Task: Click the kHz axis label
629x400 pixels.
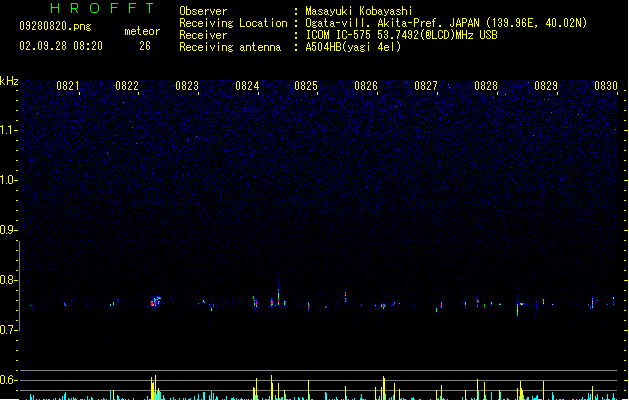Action: click(x=9, y=81)
